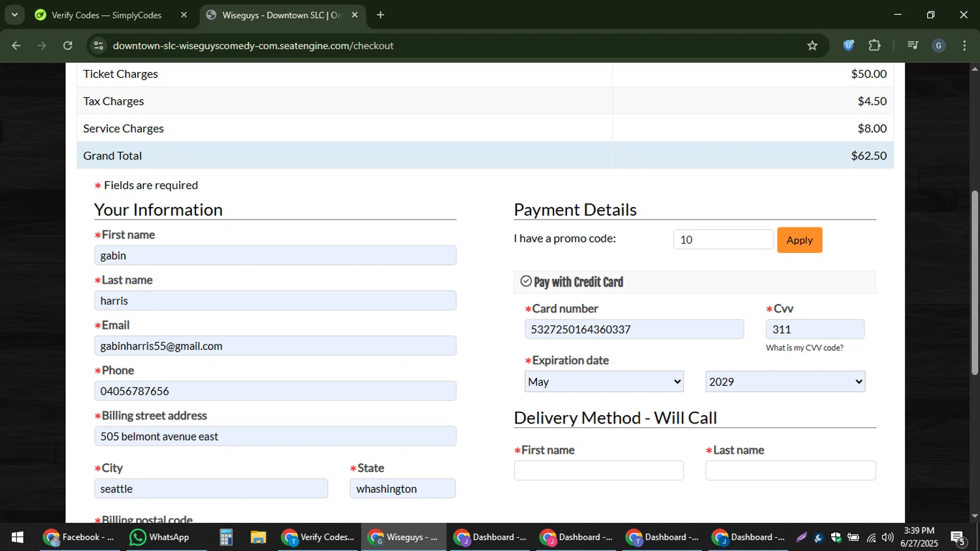Open Facebook Chrome window in taskbar
The image size is (980, 551).
(80, 537)
